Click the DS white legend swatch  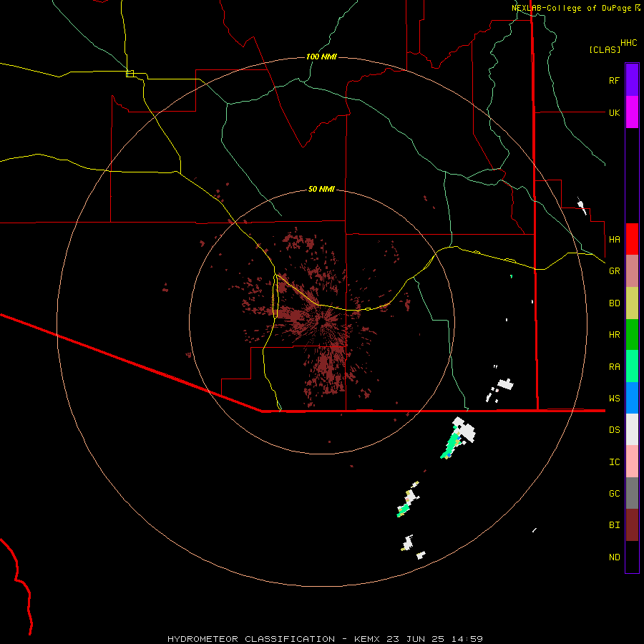click(632, 429)
